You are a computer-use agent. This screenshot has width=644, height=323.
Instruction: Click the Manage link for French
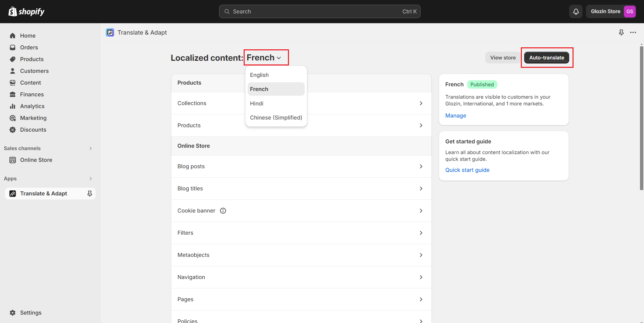click(455, 116)
